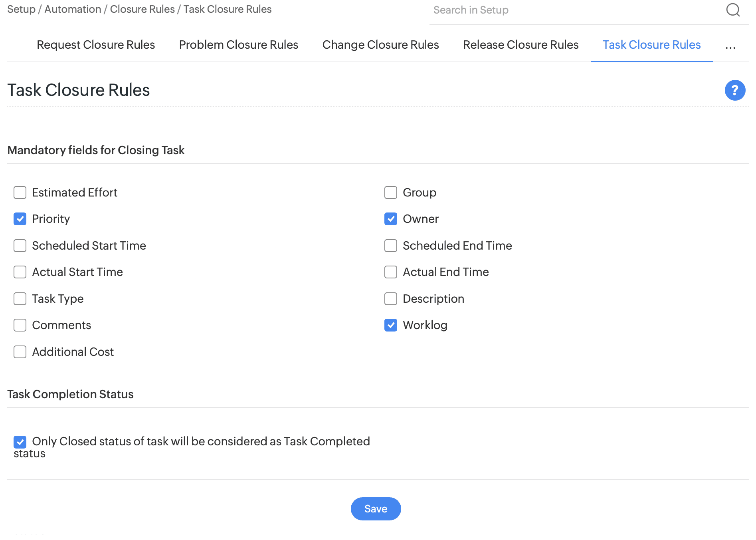The image size is (756, 540).
Task: Go to Release Closure Rules tab
Action: click(520, 45)
